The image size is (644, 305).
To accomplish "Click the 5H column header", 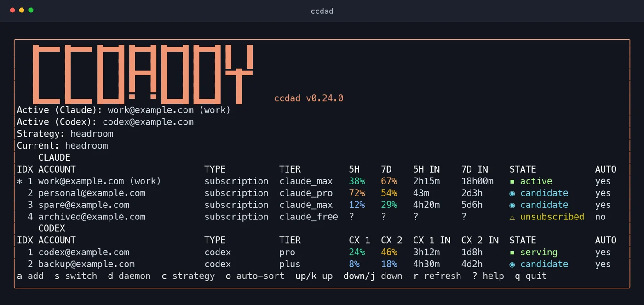I will 354,169.
